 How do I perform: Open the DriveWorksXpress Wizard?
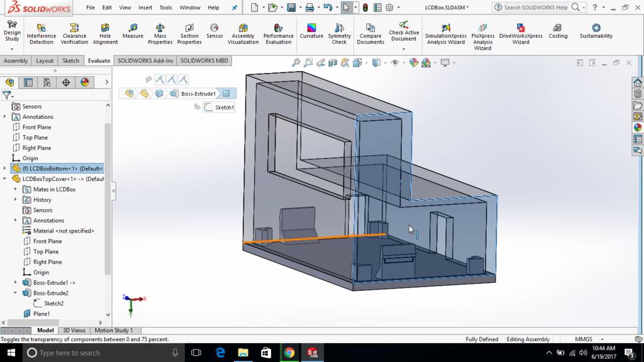[521, 34]
